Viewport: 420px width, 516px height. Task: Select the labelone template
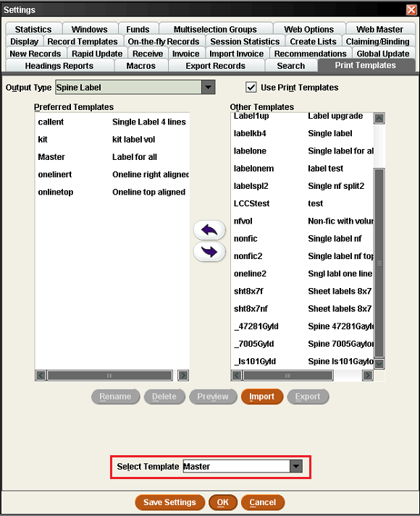(303, 151)
